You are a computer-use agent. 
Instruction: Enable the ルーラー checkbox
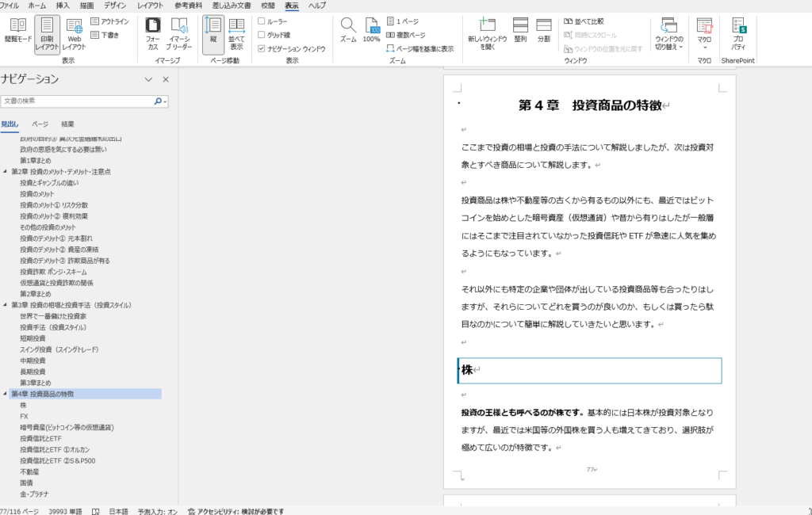coord(262,21)
